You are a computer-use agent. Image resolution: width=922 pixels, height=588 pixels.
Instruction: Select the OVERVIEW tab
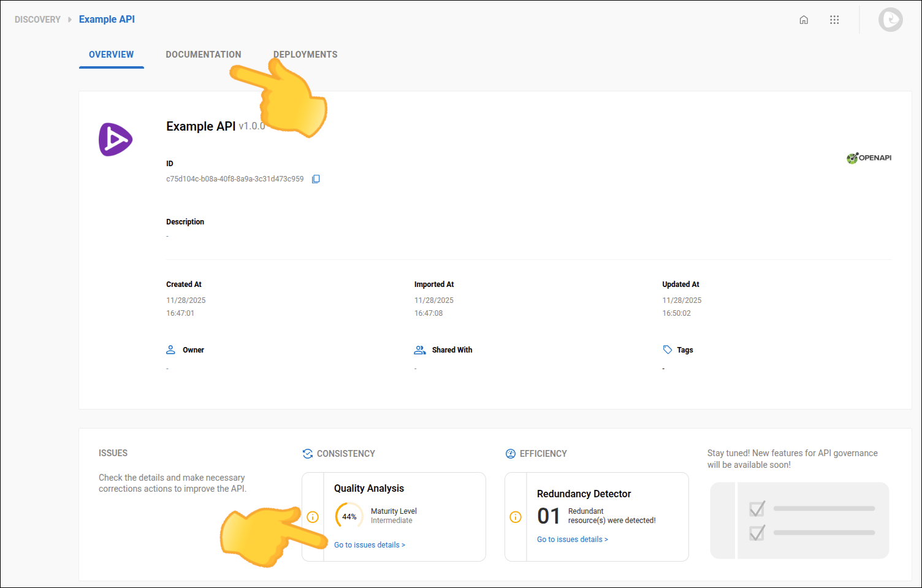[111, 54]
